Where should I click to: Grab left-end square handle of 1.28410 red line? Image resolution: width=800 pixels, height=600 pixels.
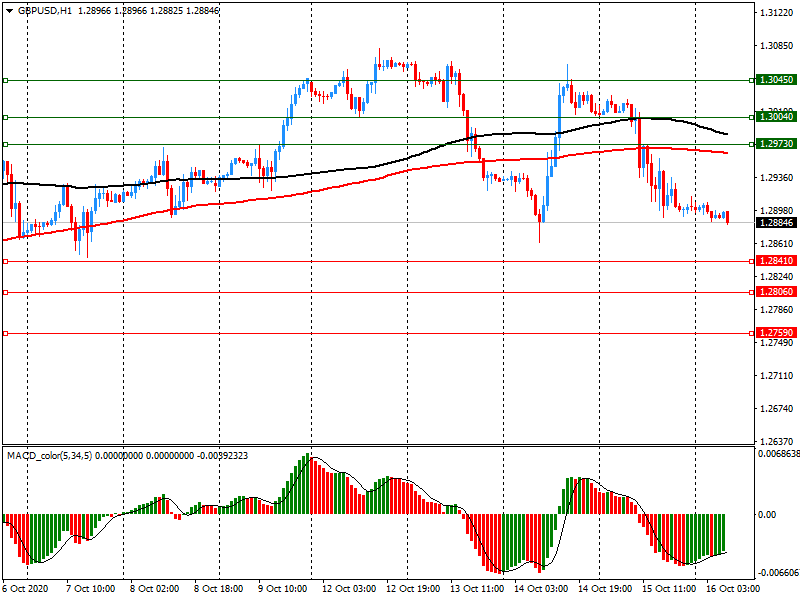click(x=6, y=261)
